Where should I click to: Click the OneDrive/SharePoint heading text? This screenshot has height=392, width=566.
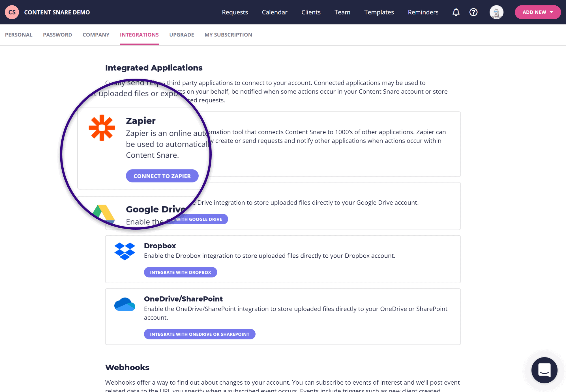pyautogui.click(x=183, y=299)
